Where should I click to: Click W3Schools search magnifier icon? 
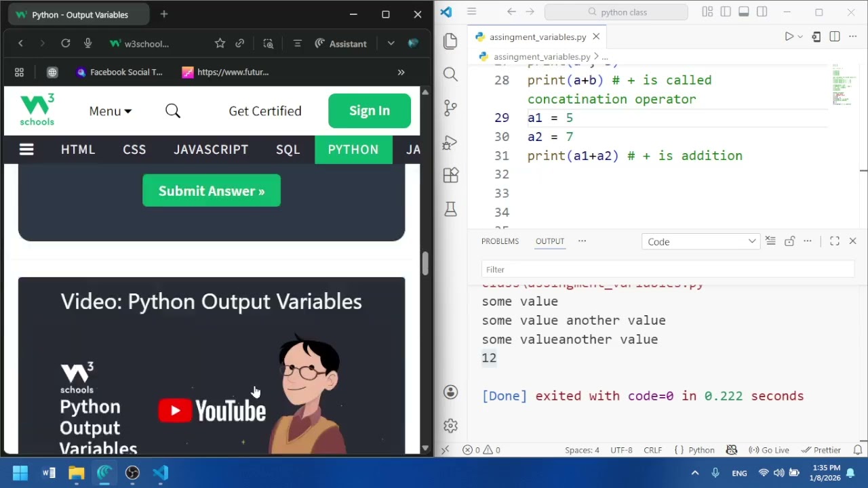[173, 110]
